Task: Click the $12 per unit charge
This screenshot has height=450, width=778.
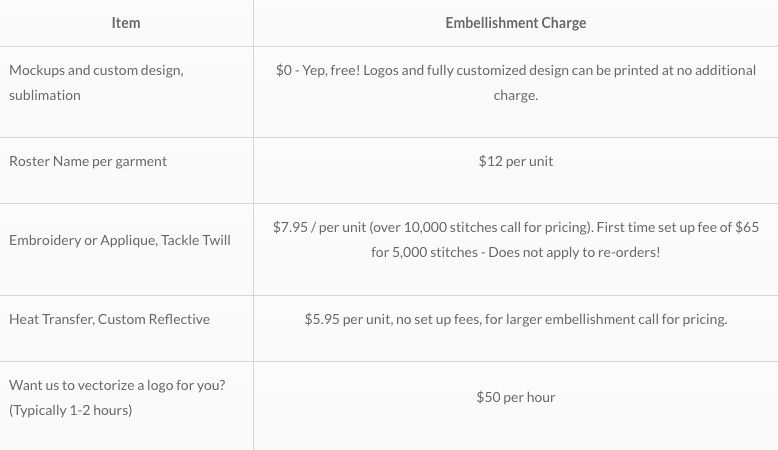Action: coord(516,161)
